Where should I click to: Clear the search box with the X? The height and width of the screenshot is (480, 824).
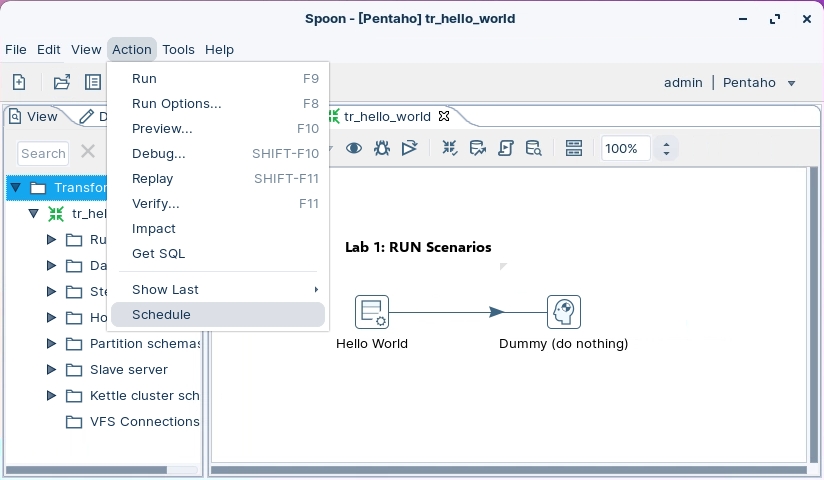pyautogui.click(x=88, y=152)
